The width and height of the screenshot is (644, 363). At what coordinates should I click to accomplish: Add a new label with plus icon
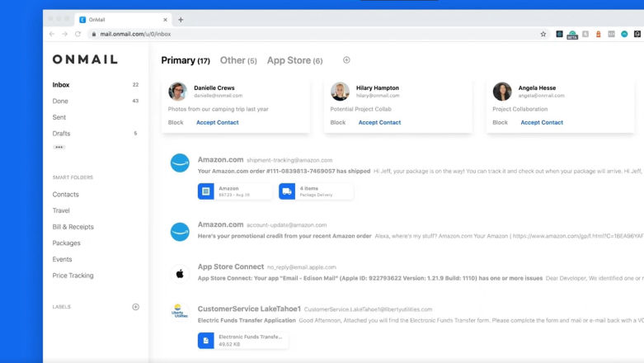pos(135,307)
